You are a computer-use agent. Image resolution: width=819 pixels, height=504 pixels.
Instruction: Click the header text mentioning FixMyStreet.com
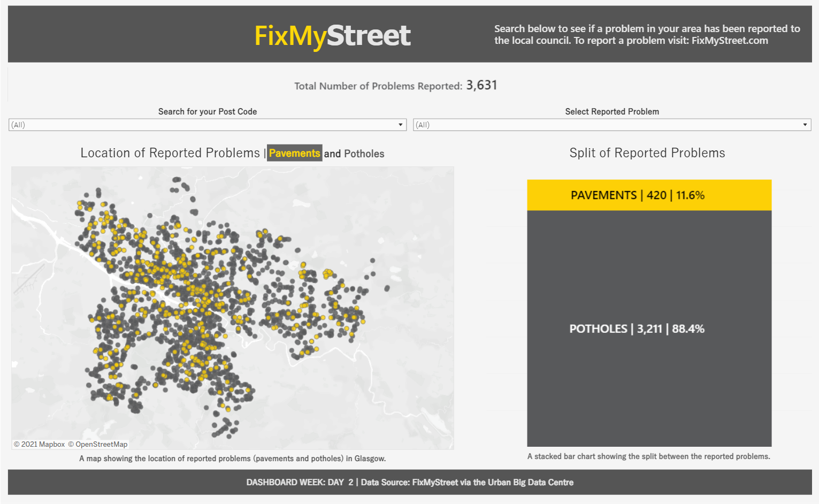coord(647,35)
